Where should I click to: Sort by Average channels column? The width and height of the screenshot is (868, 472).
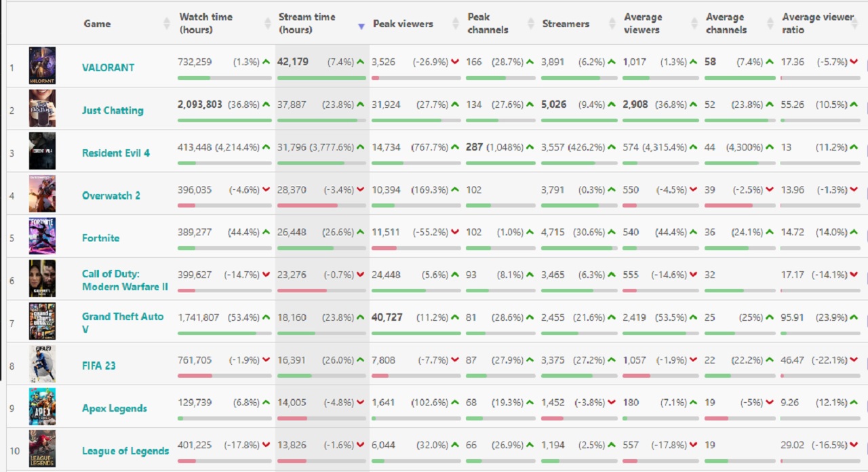726,23
